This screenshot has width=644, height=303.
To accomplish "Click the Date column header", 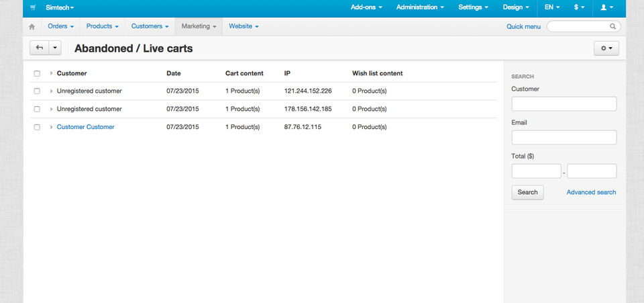I will pos(173,73).
